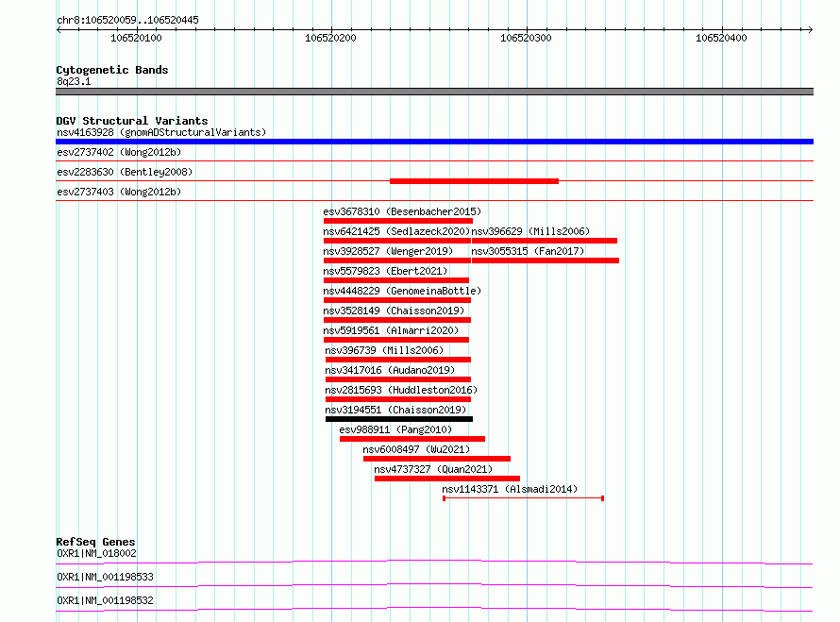Screen dimensions: 840x622
Task: Select nsv396739 (Mills2006) label
Action: click(x=384, y=350)
